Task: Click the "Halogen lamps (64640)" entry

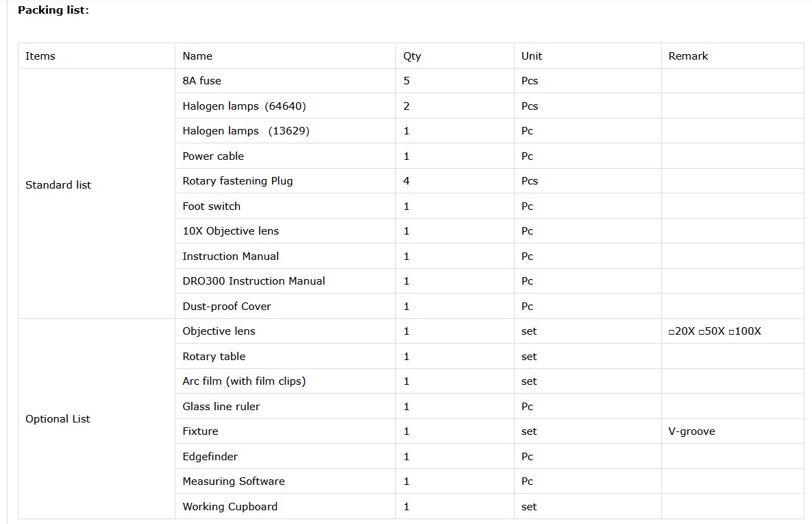Action: pos(244,106)
